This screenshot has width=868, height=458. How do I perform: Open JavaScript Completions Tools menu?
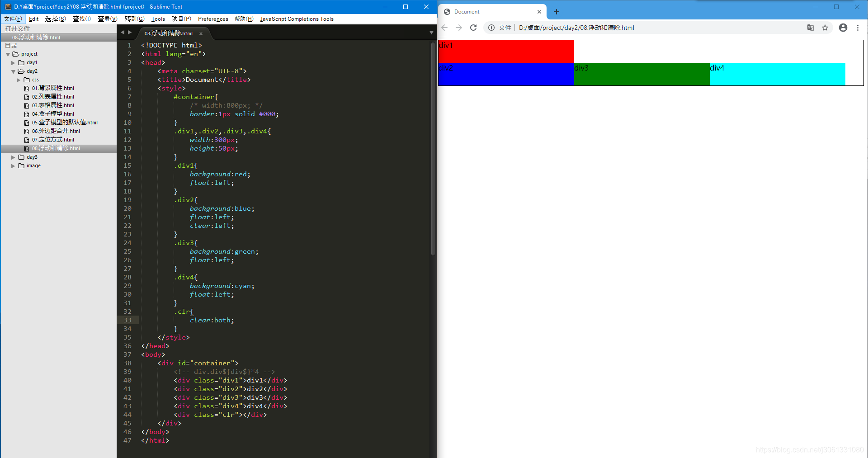click(x=297, y=19)
